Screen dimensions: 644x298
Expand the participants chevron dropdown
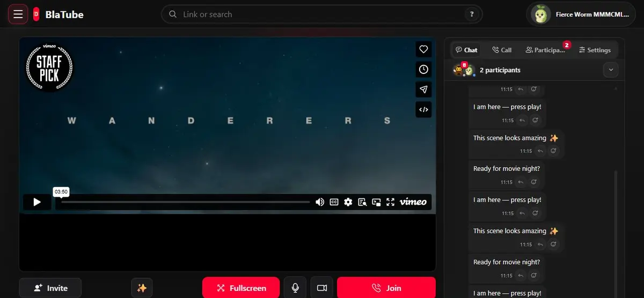click(x=611, y=70)
